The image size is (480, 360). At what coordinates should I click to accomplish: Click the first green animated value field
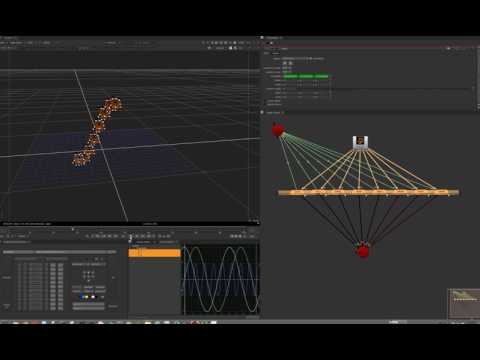(290, 76)
